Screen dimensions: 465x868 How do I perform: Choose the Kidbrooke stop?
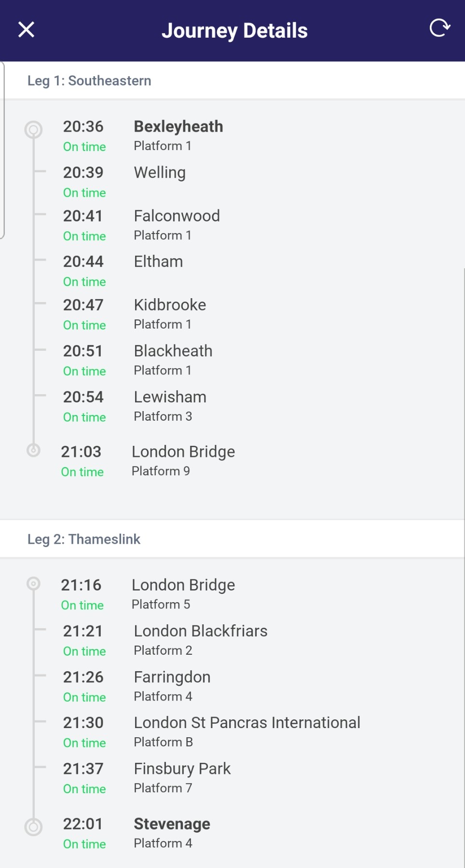tap(170, 305)
